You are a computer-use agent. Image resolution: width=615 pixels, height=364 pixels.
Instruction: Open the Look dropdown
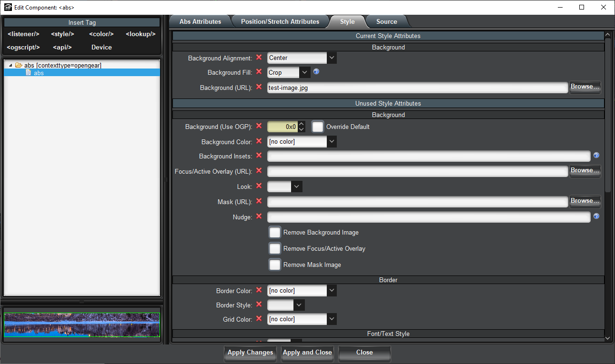pyautogui.click(x=297, y=187)
